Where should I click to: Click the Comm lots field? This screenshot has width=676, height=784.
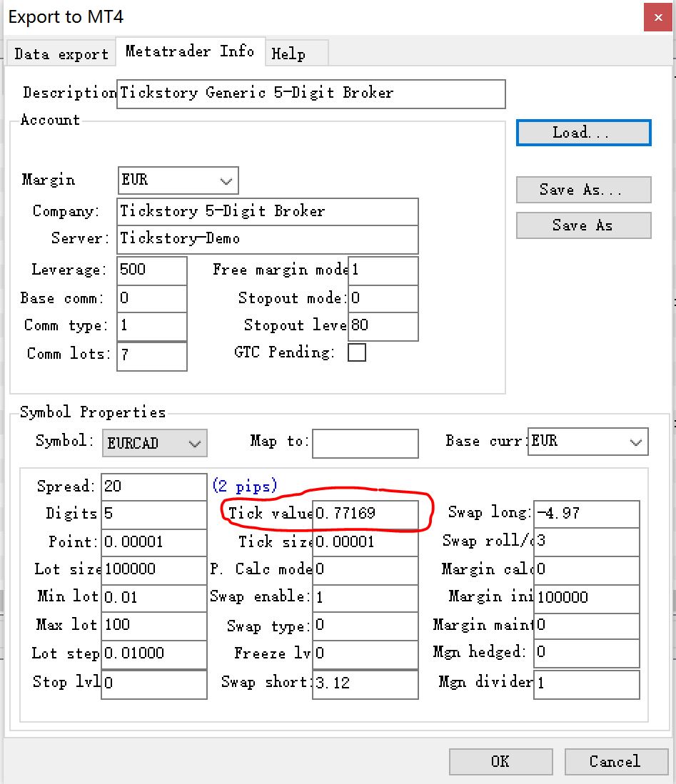pos(151,356)
